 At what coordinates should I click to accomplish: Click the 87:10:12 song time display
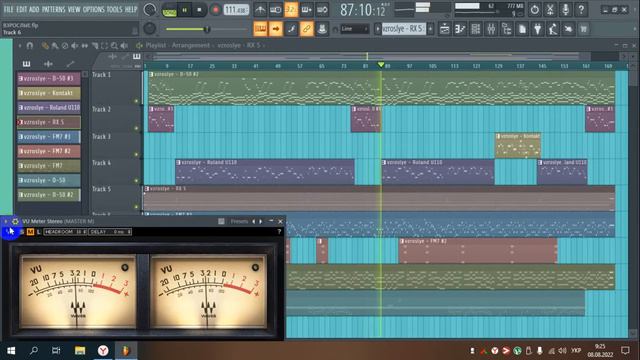coord(362,10)
